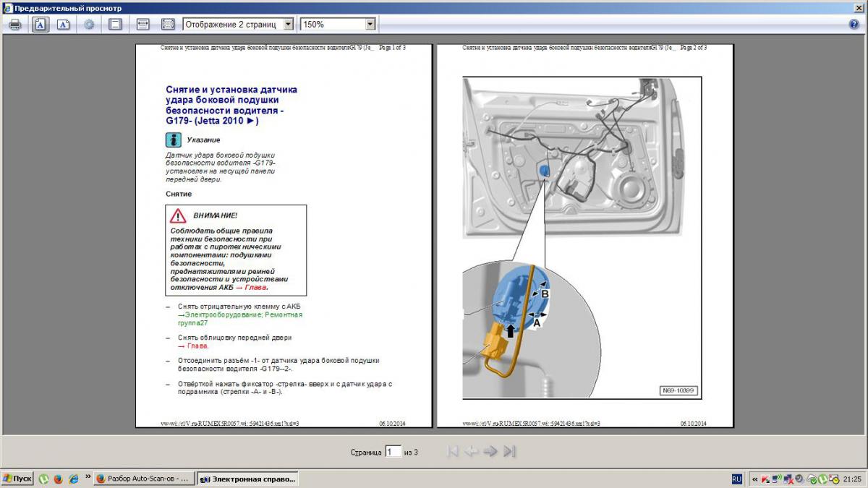
Task: Click the uTorrent tray icon
Action: pos(822,479)
